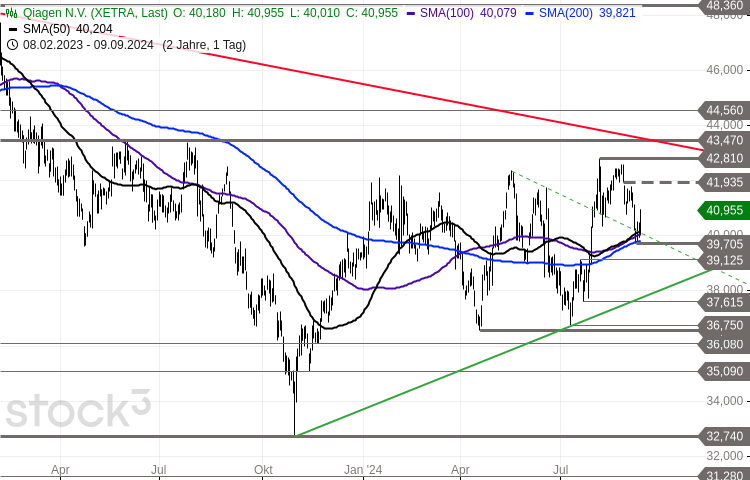Click the 32,000 axis value

725,455
